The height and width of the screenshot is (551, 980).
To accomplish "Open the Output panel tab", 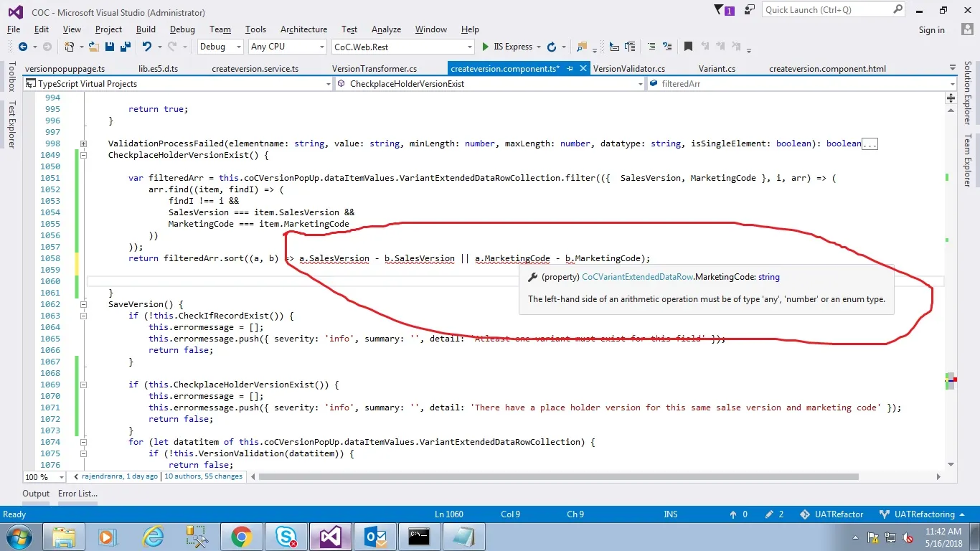I will (36, 494).
